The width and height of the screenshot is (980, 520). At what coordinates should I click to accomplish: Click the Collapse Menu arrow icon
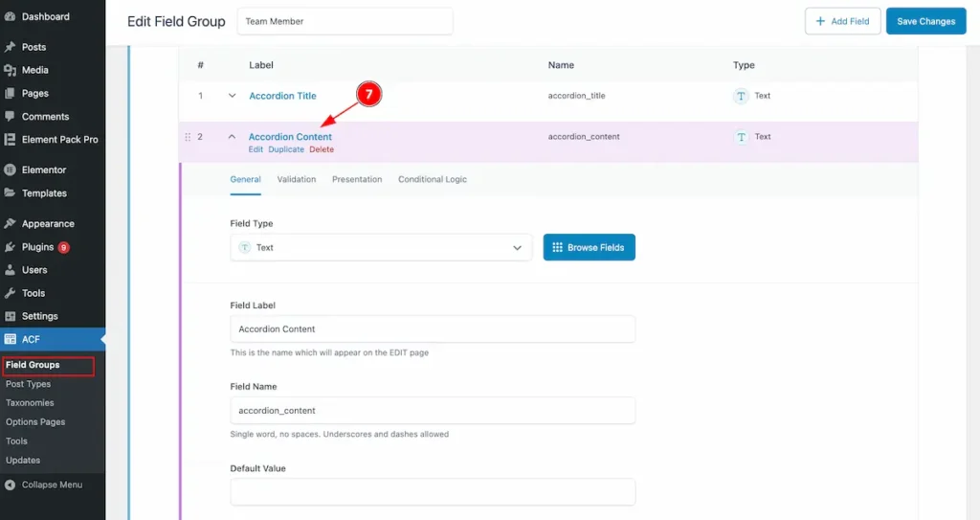(10, 485)
